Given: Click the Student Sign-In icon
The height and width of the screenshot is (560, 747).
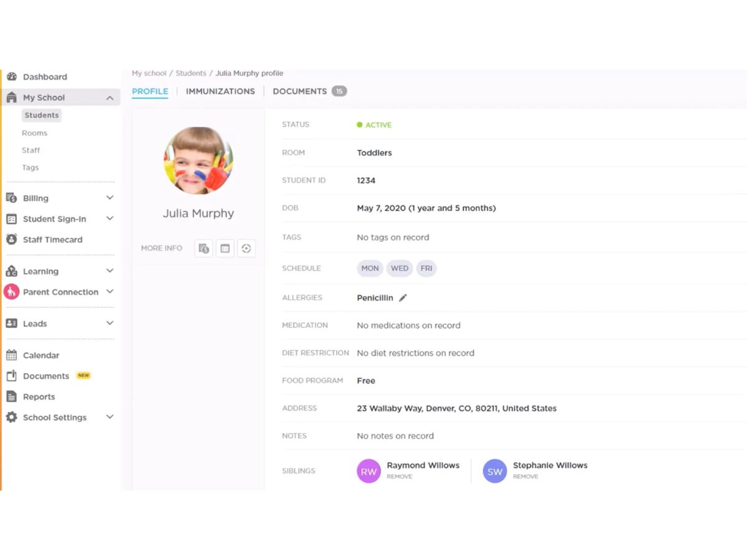Looking at the screenshot, I should pyautogui.click(x=11, y=219).
